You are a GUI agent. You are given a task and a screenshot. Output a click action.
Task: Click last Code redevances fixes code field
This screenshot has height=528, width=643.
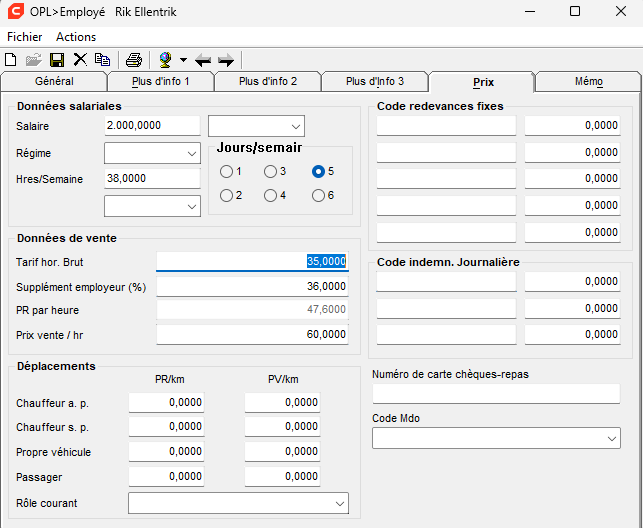[x=446, y=232]
